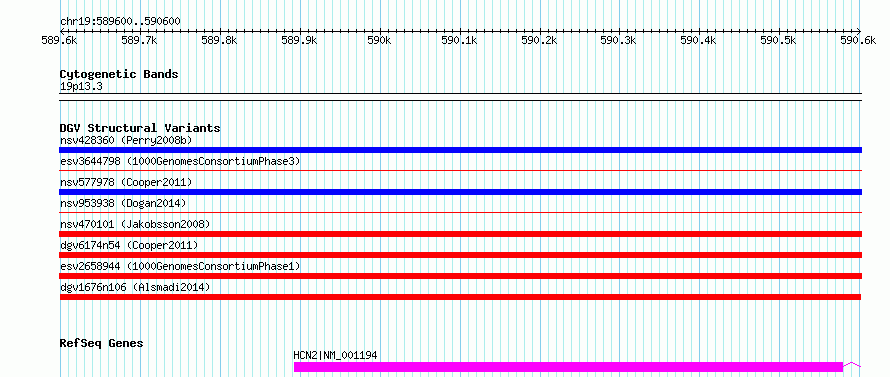Click the HCN2 intron connector after the exon
Viewport: 890px width, 377px height.
852,365
